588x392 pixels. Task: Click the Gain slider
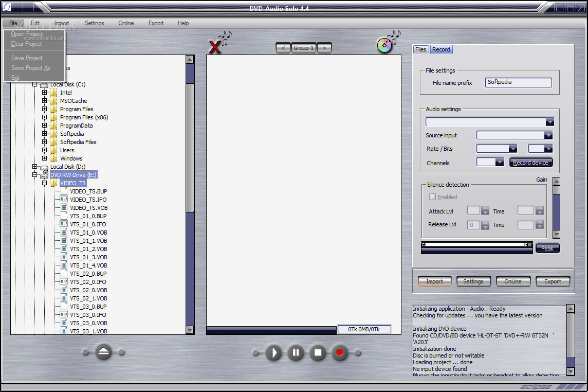(557, 208)
